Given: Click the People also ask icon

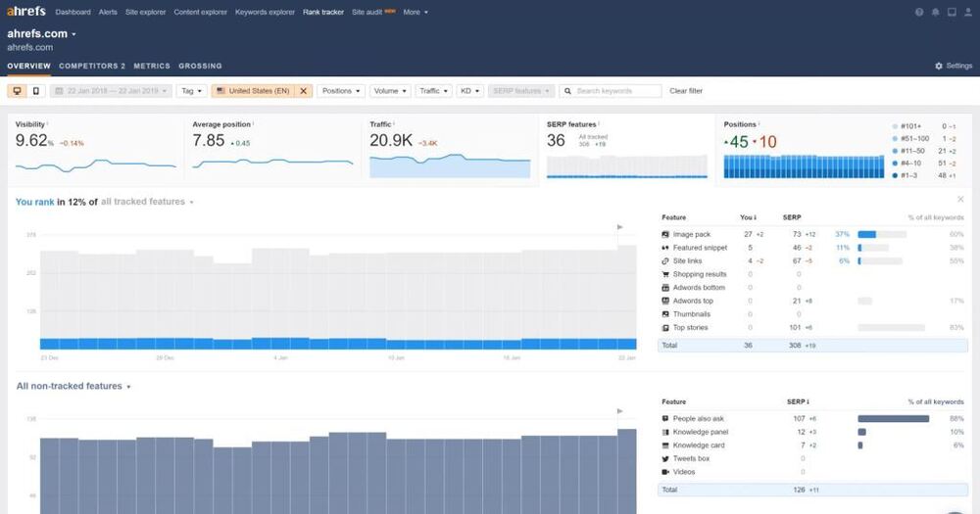Looking at the screenshot, I should (665, 418).
